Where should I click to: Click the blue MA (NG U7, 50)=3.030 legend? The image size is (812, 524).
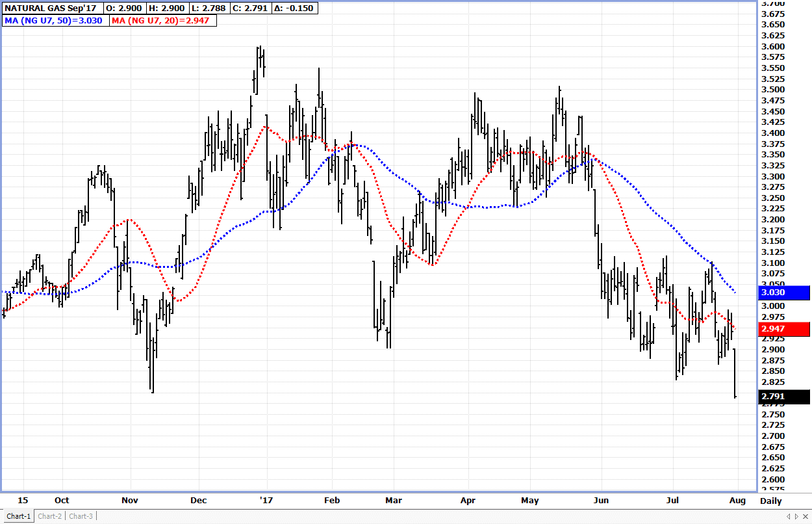[53, 21]
